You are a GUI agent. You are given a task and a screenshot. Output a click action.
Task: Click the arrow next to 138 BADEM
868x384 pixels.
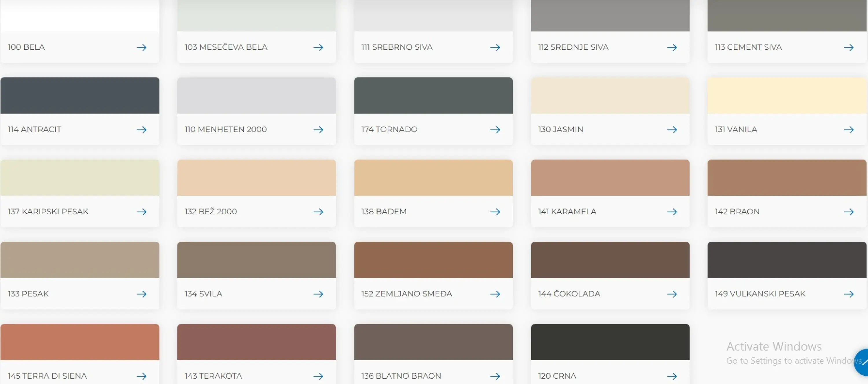click(495, 212)
